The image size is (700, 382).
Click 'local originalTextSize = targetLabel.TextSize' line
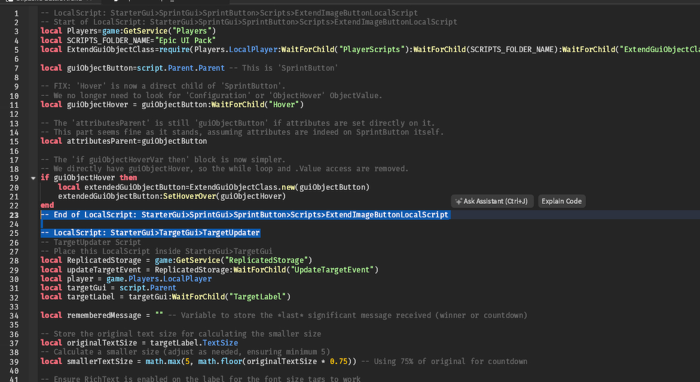click(139, 343)
